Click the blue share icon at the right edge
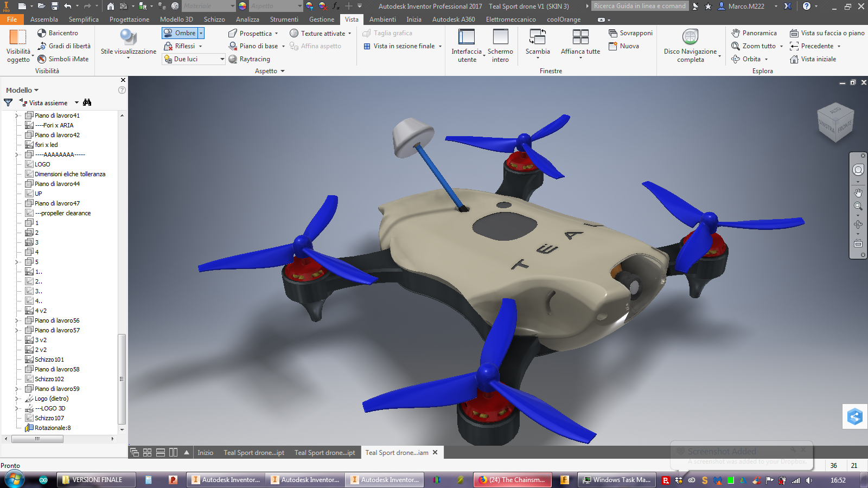Screen dimensions: 868x488 (x=855, y=416)
